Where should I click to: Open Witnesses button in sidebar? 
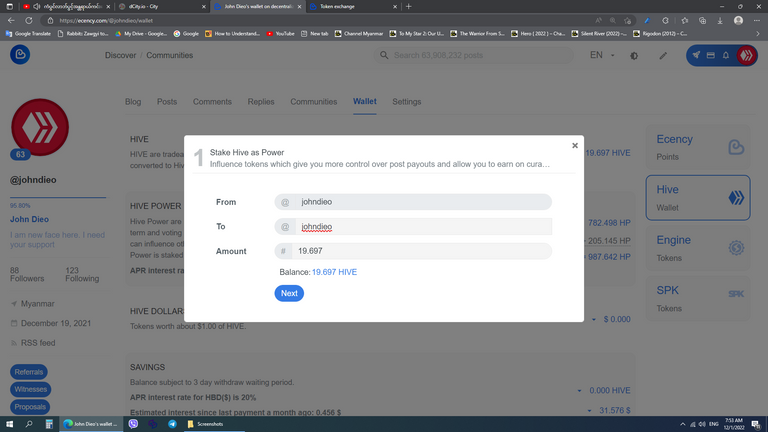[30, 389]
